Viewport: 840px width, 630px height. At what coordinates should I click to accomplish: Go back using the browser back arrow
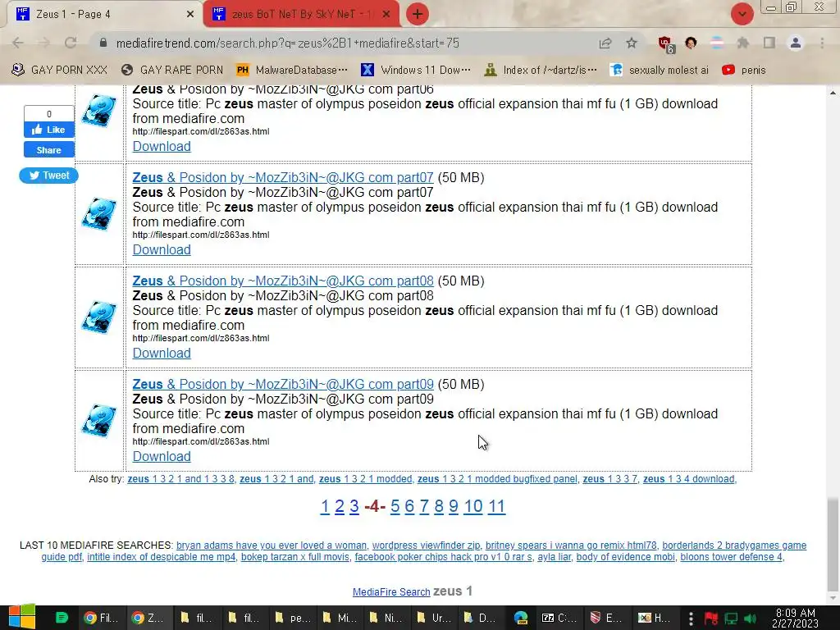click(18, 43)
